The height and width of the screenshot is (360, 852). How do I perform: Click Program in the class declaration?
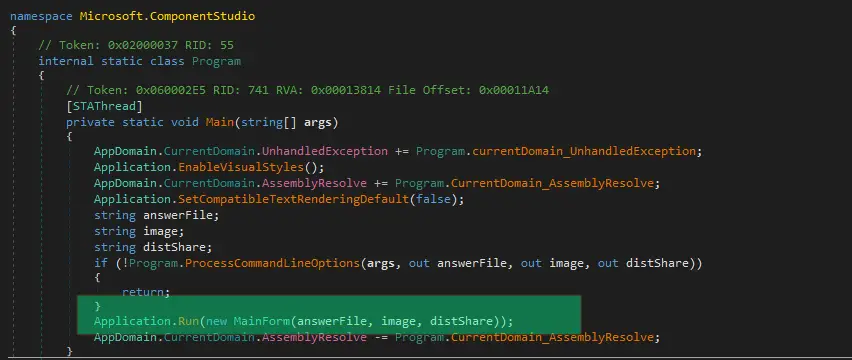[216, 61]
